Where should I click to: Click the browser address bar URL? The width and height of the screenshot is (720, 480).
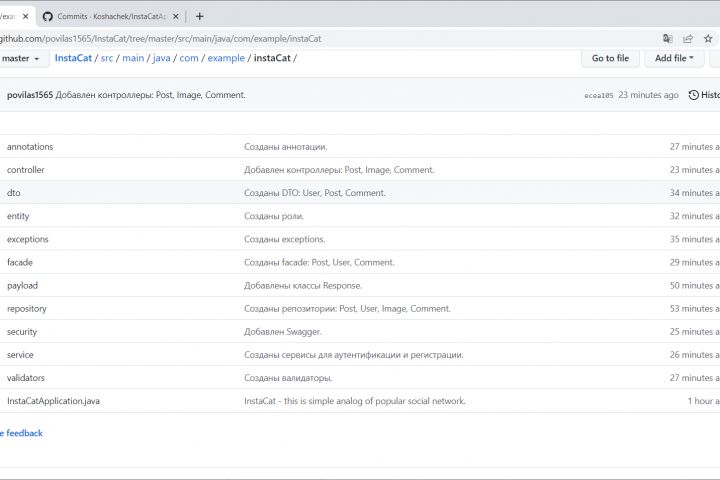[160, 38]
